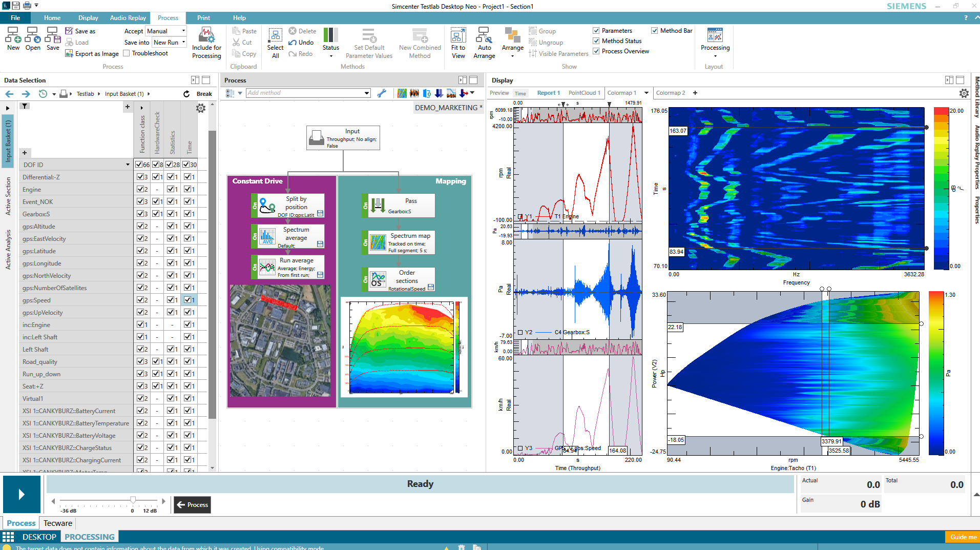Click the Play button in the audio bar

coord(22,494)
